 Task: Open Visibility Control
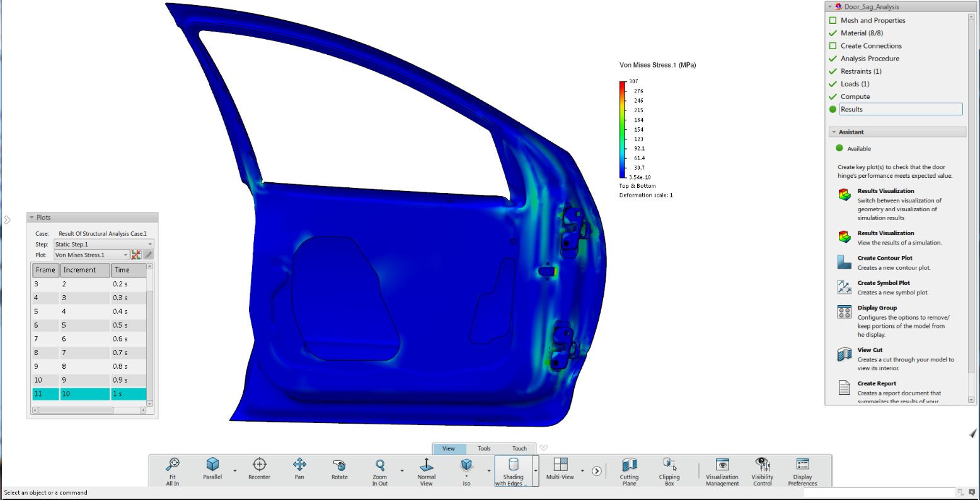click(x=762, y=465)
